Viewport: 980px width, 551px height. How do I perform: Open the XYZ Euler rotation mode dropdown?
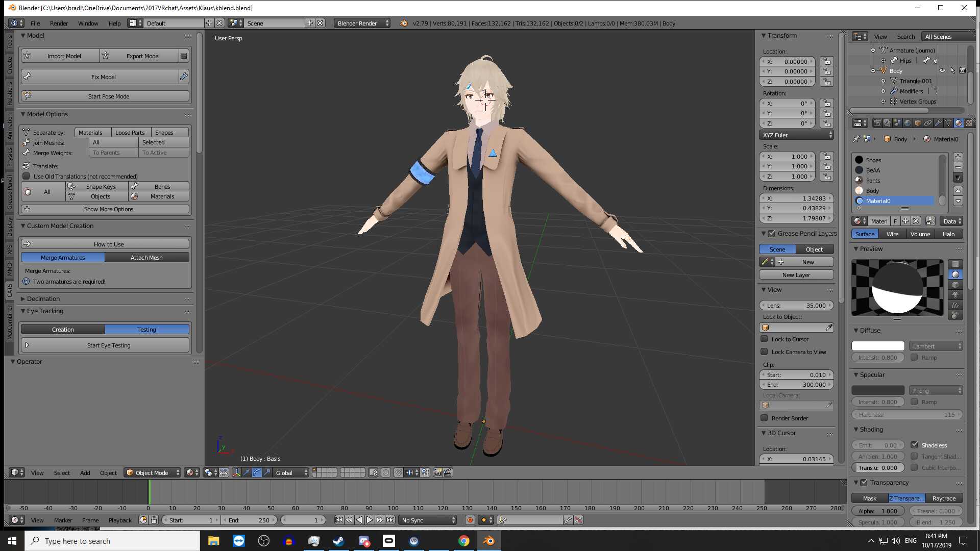796,135
